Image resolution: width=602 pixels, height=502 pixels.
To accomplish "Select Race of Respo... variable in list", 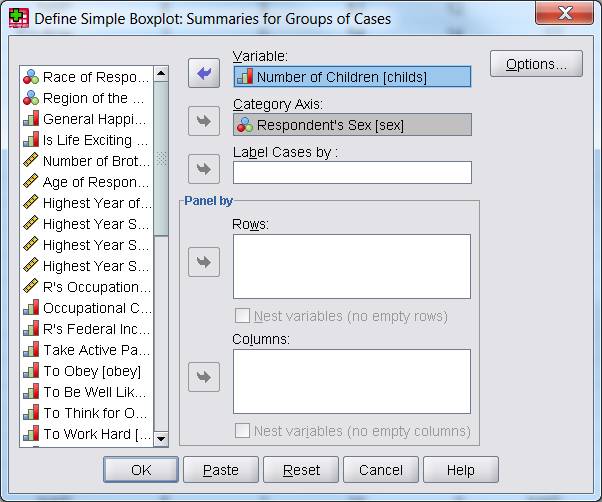I will click(x=87, y=77).
